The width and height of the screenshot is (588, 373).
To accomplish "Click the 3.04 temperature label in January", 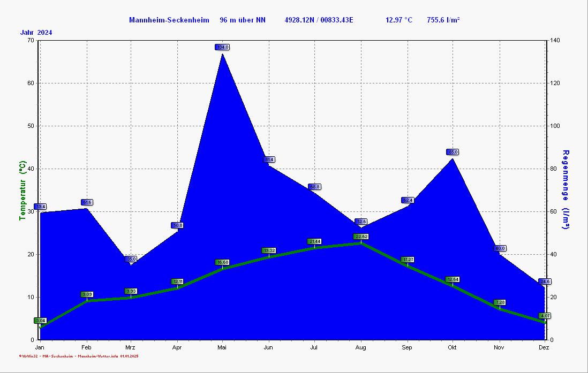I will (40, 321).
